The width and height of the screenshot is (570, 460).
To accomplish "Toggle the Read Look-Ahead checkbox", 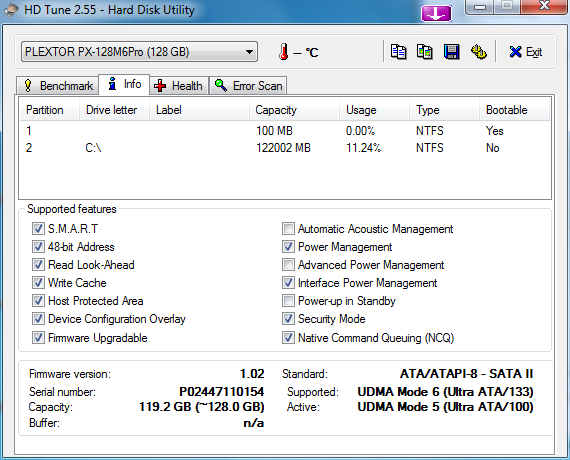I will [38, 265].
